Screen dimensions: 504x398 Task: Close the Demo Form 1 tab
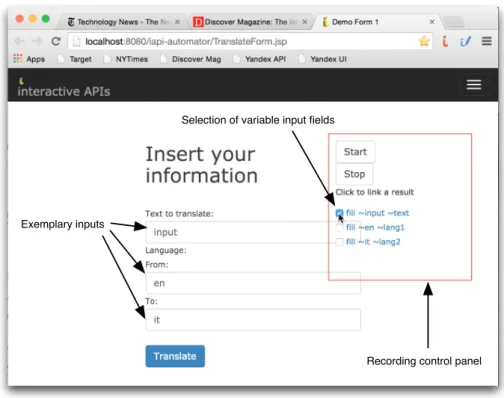[432, 22]
